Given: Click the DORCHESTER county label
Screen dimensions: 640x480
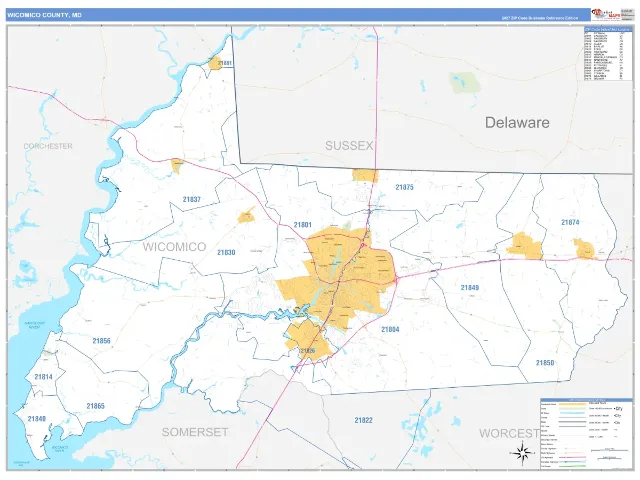Looking at the screenshot, I should (48, 146).
